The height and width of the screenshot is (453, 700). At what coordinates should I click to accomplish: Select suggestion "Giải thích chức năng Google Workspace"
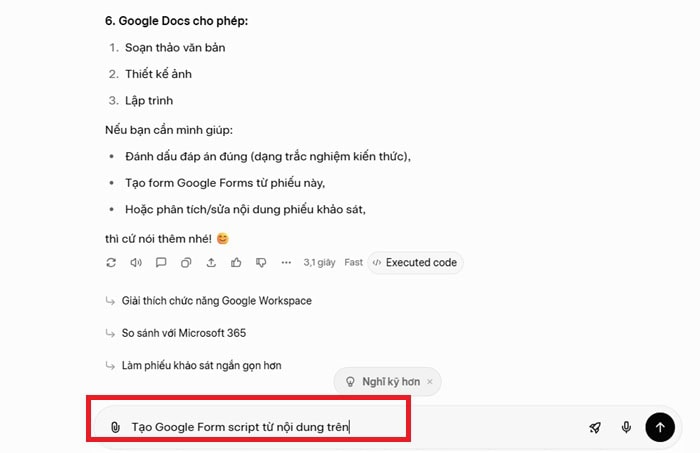coord(217,301)
